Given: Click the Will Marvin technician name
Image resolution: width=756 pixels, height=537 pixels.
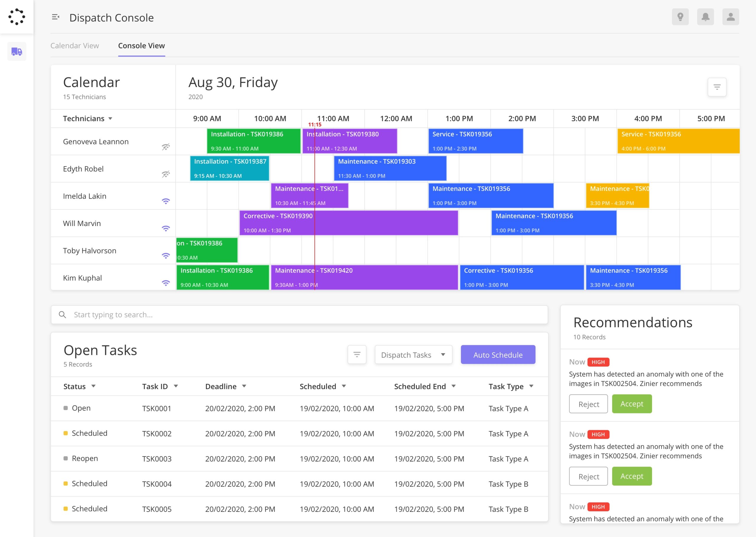Looking at the screenshot, I should click(82, 223).
